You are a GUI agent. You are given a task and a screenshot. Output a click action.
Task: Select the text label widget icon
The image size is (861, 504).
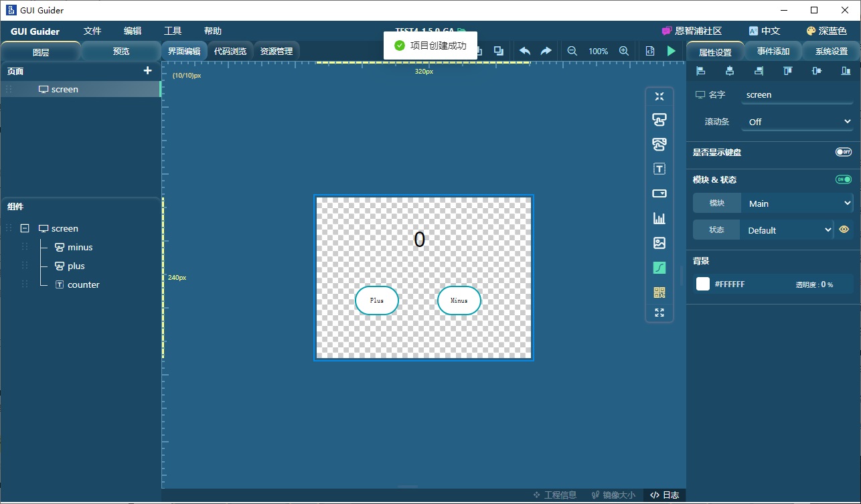point(659,169)
